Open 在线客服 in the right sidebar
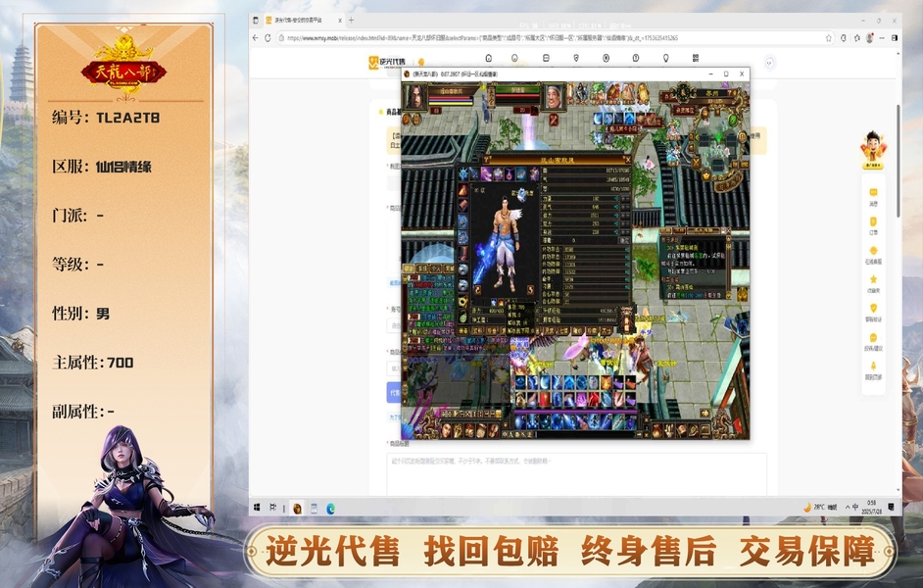Image resolution: width=923 pixels, height=588 pixels. [874, 255]
